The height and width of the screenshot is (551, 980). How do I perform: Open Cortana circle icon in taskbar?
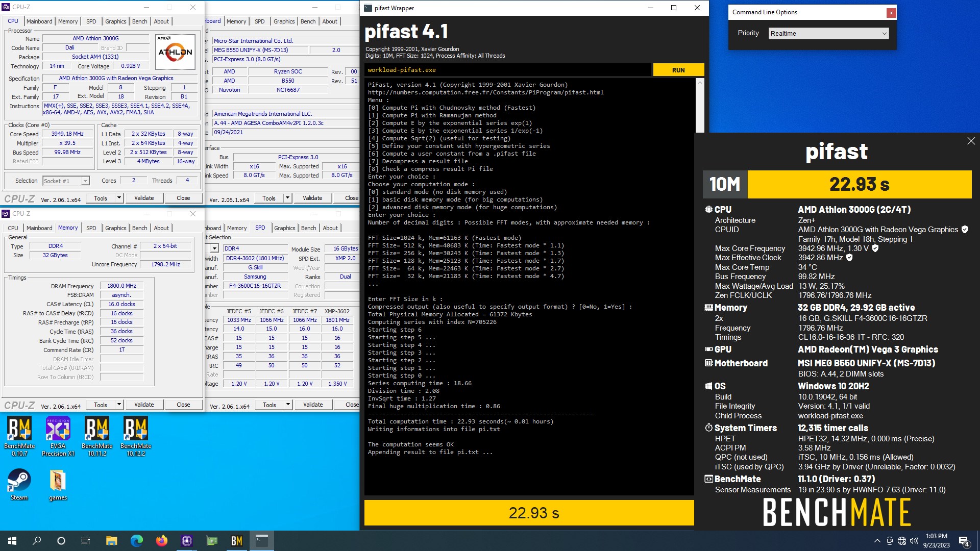(61, 541)
